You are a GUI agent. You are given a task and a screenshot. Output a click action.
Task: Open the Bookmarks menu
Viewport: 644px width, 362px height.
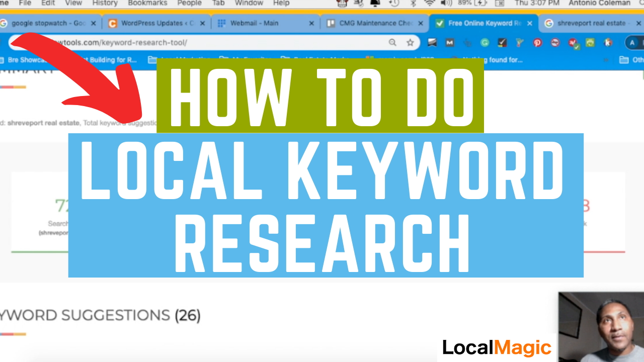click(147, 3)
